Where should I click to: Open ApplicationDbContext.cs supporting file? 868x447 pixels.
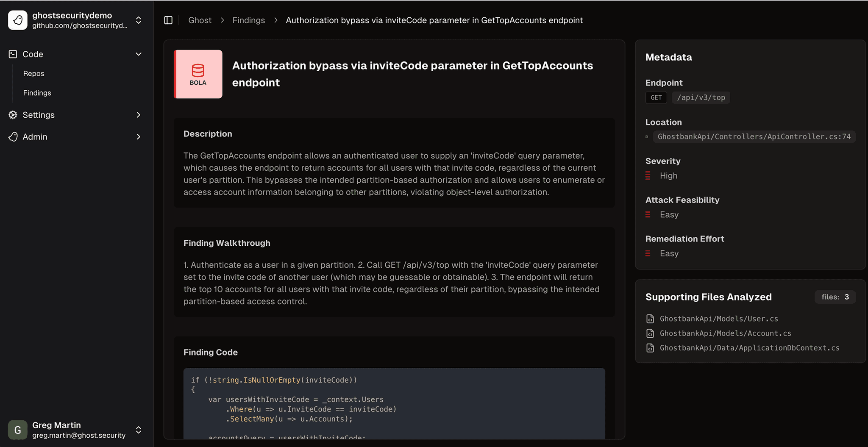pos(749,348)
